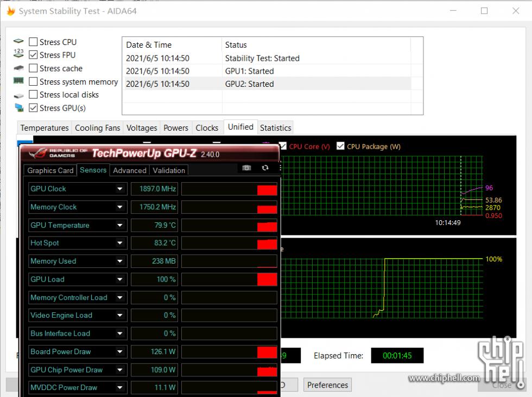Viewport: 532px width, 397px height.
Task: Take a screenshot with GPU-Z camera icon
Action: coord(246,168)
